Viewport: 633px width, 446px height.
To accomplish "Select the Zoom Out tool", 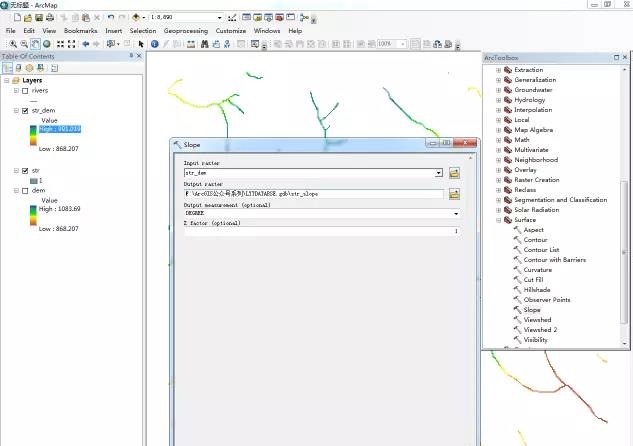I will [24, 44].
